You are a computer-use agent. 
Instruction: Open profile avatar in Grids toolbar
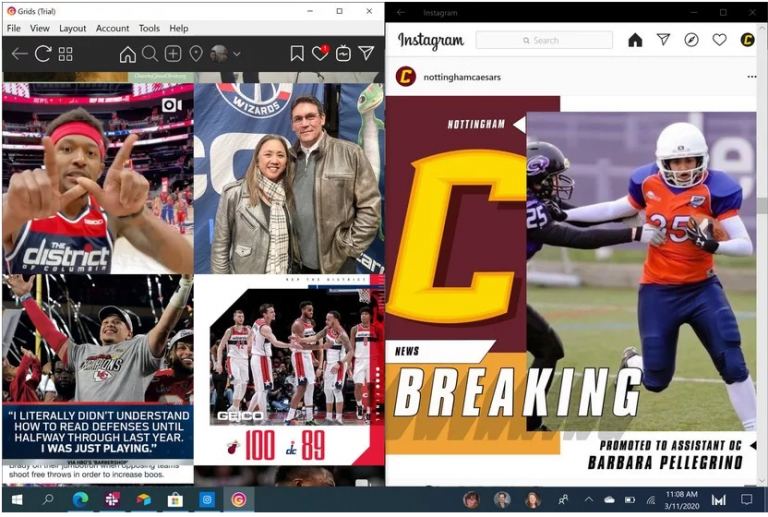click(x=219, y=53)
